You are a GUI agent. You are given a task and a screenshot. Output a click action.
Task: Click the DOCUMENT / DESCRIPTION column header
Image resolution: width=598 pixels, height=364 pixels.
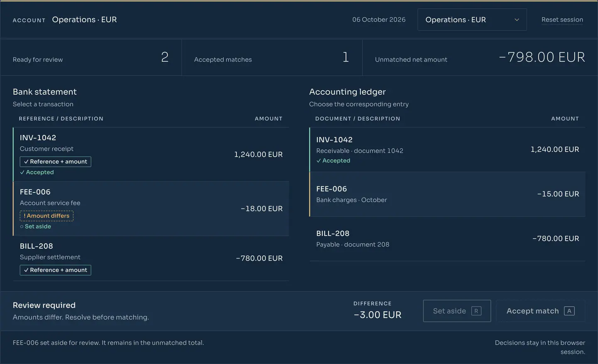(358, 119)
